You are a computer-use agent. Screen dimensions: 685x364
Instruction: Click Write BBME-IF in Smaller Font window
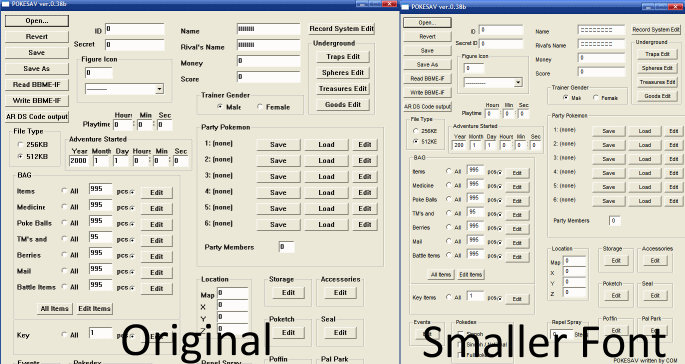click(x=427, y=92)
